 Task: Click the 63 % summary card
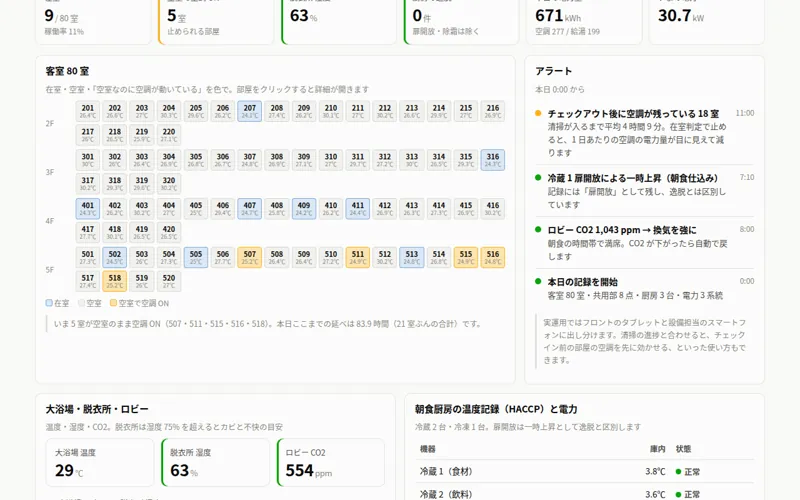tap(339, 22)
